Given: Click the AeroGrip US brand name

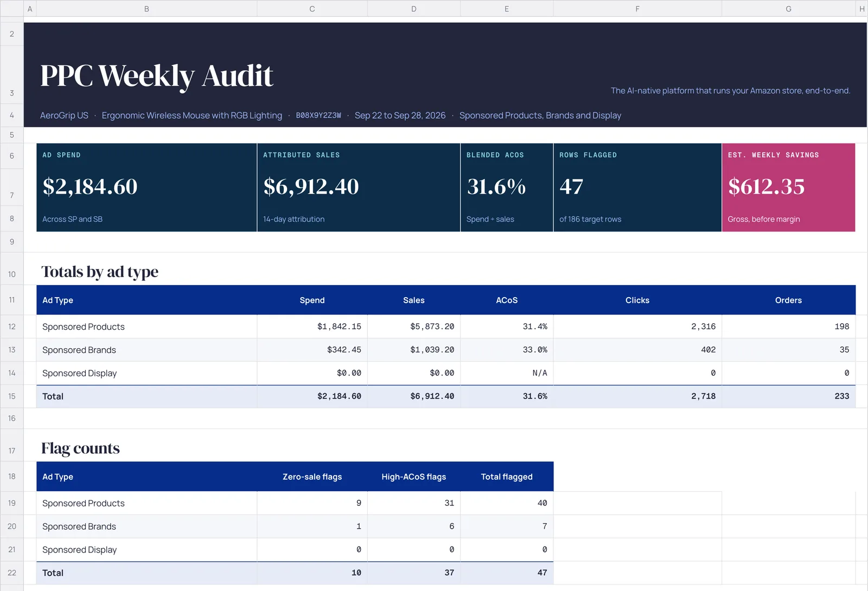Looking at the screenshot, I should [x=64, y=115].
